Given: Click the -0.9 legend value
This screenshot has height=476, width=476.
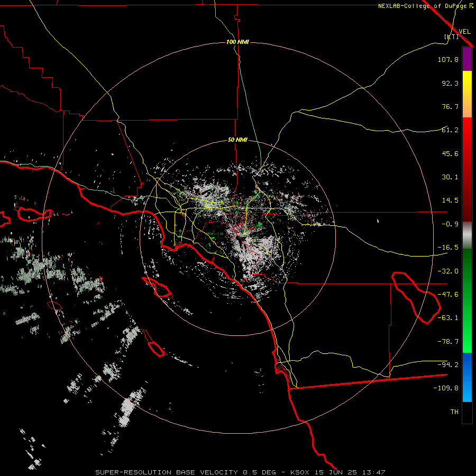Looking at the screenshot, I should click(x=450, y=224).
